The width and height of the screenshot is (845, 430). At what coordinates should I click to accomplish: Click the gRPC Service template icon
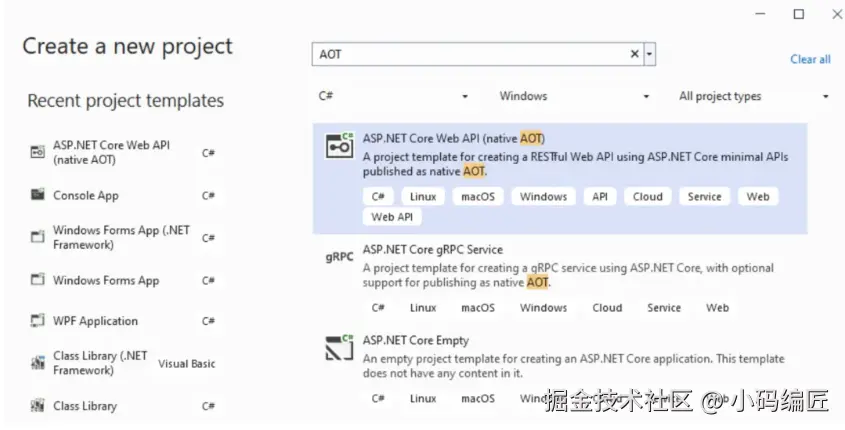tap(340, 257)
